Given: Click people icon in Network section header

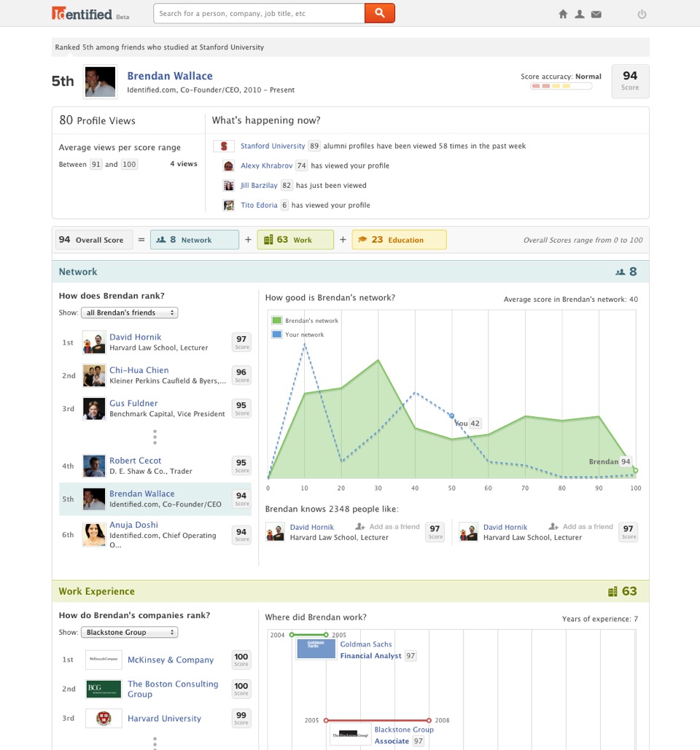Looking at the screenshot, I should pyautogui.click(x=620, y=272).
